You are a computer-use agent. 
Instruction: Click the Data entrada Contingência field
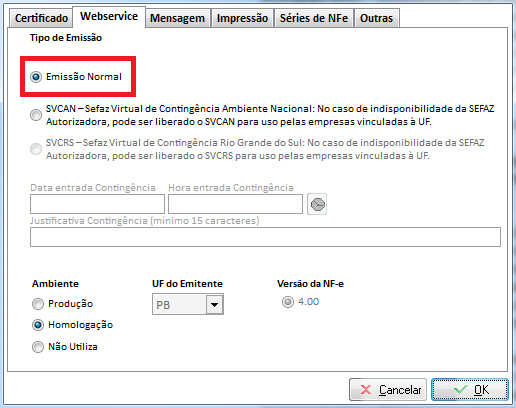(x=97, y=204)
